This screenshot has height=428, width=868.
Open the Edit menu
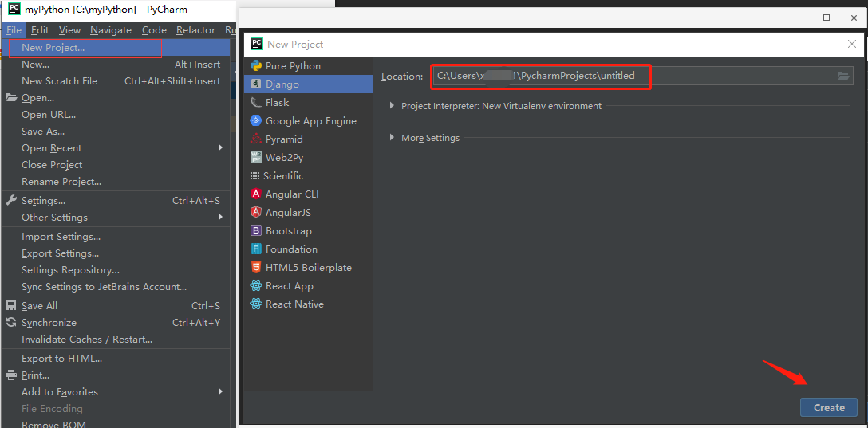[40, 30]
